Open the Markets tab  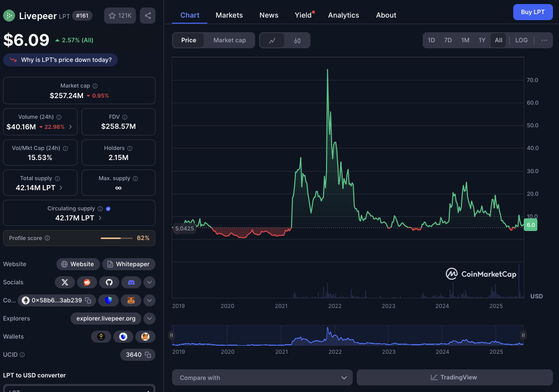pyautogui.click(x=229, y=15)
